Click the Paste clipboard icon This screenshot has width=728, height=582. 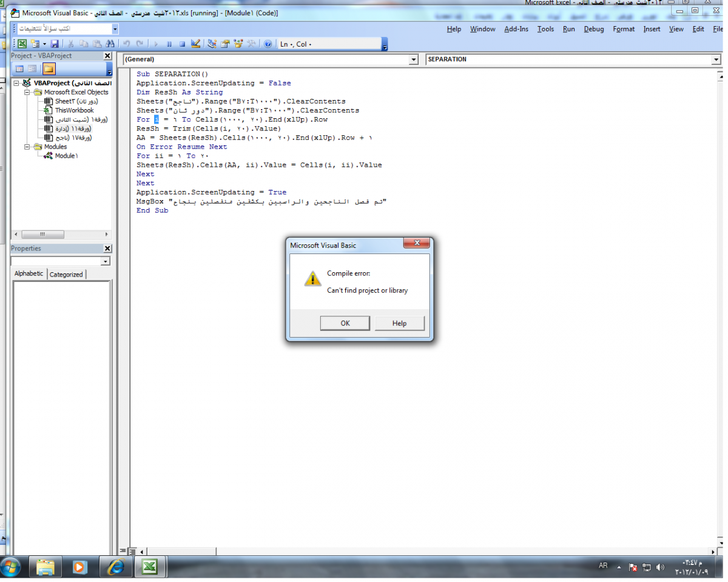click(x=97, y=44)
